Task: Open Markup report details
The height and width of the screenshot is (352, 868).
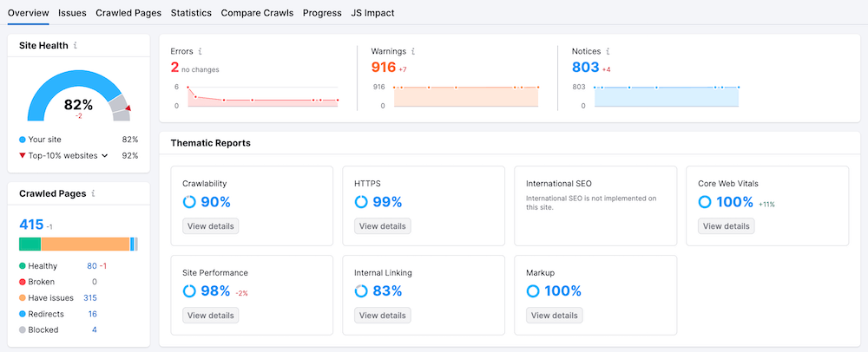Action: [x=554, y=316]
